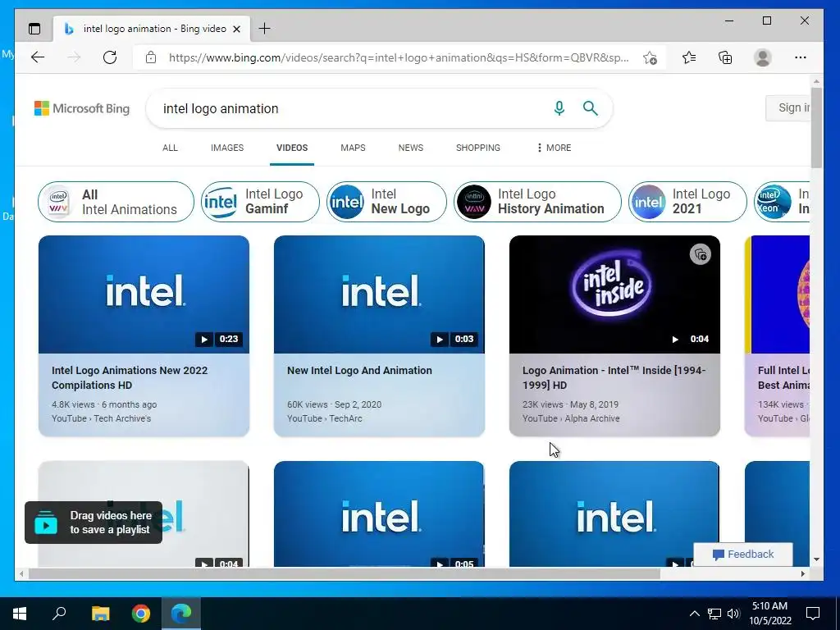This screenshot has width=840, height=630.
Task: Select the Intel Logo Gaminf chip
Action: click(x=260, y=202)
